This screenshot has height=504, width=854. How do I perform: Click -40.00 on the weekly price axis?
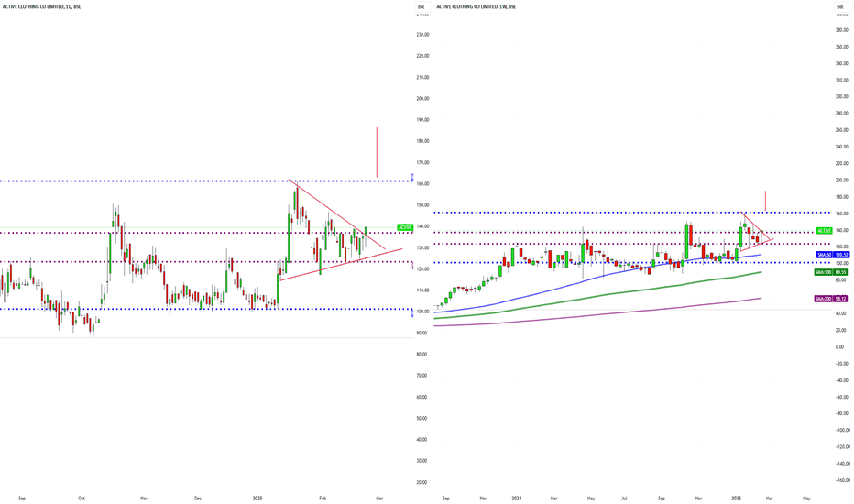pyautogui.click(x=842, y=380)
